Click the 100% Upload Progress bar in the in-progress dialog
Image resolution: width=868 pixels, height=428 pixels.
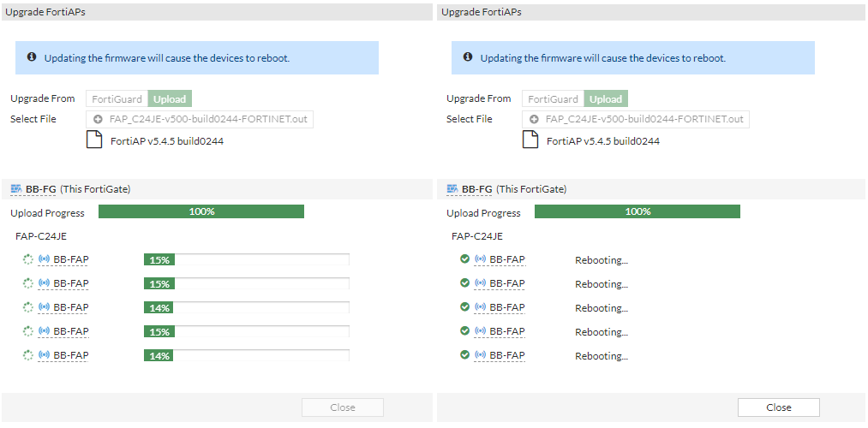(201, 211)
